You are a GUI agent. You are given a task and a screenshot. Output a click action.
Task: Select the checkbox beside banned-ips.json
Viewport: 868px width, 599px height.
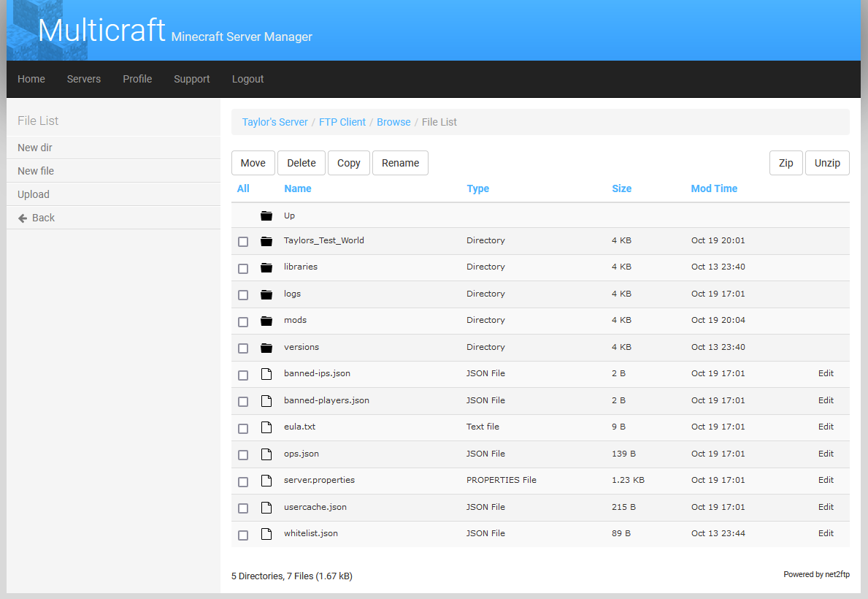[x=243, y=375]
